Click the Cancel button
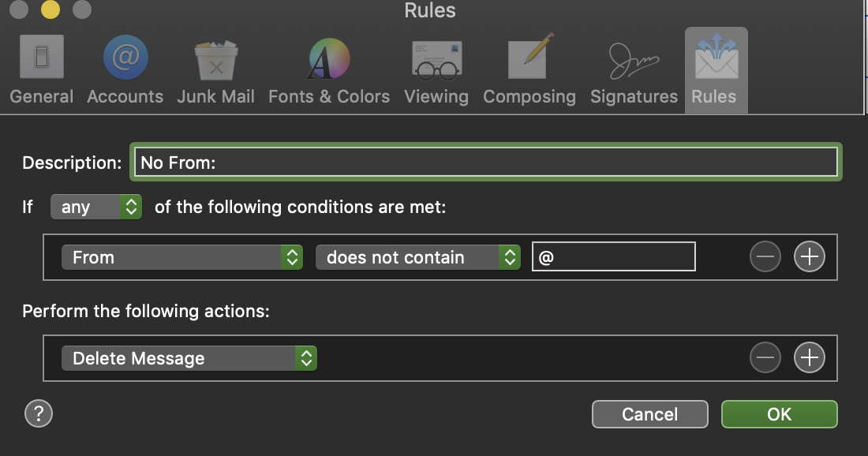This screenshot has height=456, width=868. click(649, 414)
